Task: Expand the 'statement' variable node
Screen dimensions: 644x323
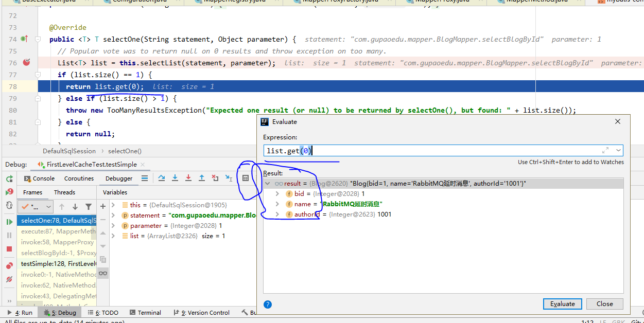Action: point(114,215)
